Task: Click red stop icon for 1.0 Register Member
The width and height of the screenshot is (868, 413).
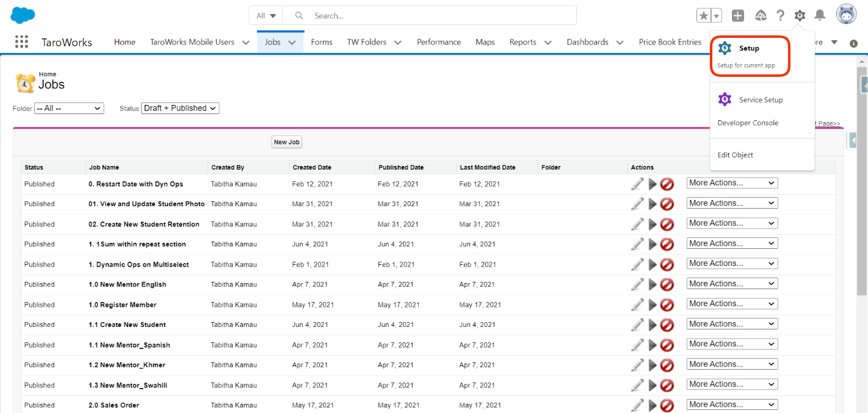Action: click(x=667, y=305)
